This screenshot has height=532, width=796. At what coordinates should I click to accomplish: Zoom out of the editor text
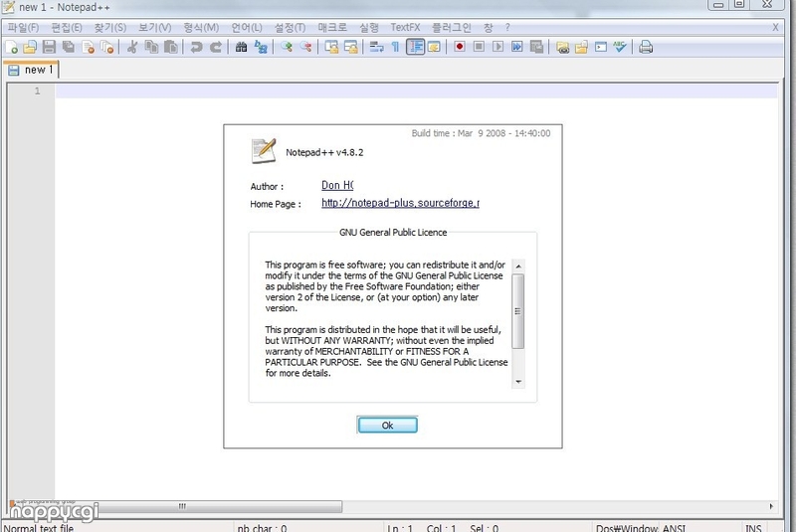tap(305, 47)
